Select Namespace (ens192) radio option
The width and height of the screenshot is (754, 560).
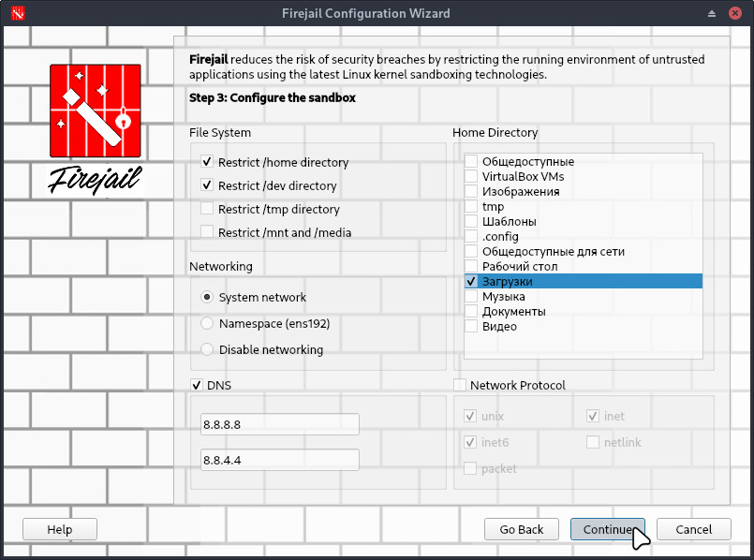point(207,323)
